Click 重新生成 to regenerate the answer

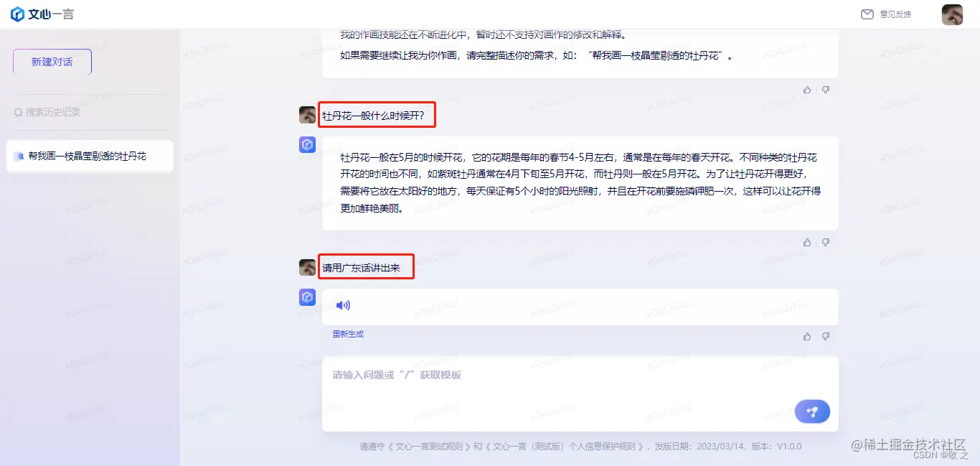pyautogui.click(x=348, y=334)
